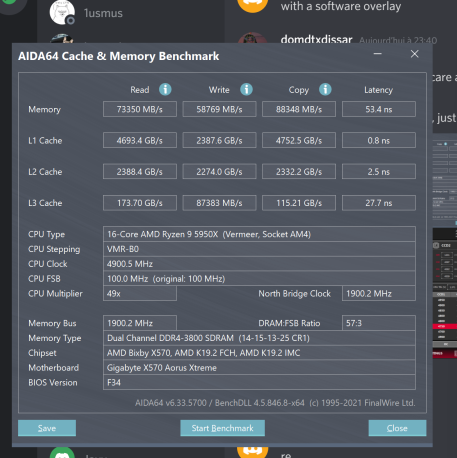The height and width of the screenshot is (458, 457).
Task: Minimize the AIDA64 benchmark window
Action: pos(377,54)
